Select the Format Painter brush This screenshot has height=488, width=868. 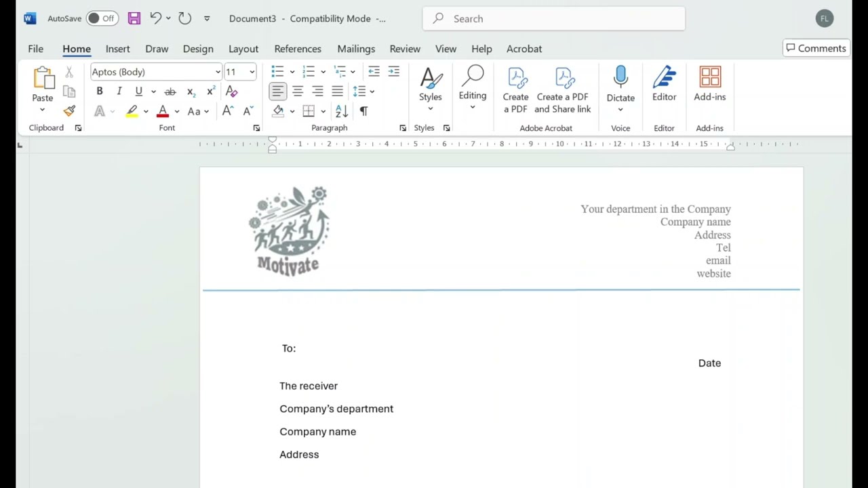pos(69,110)
